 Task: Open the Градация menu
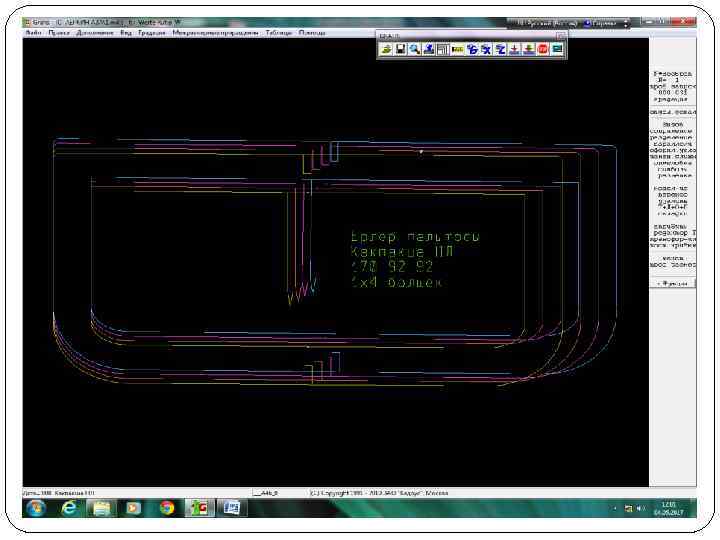[x=152, y=33]
